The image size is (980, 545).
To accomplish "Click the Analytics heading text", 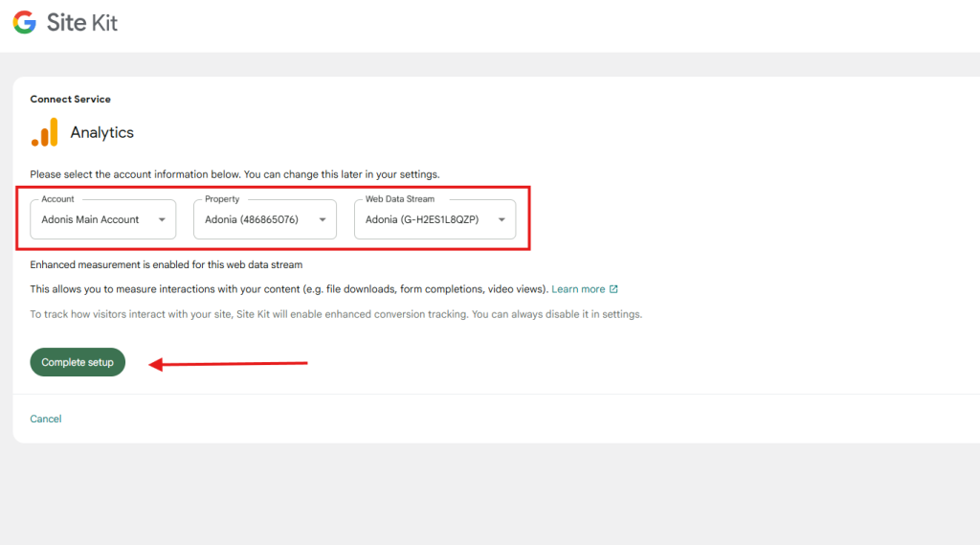I will [x=102, y=132].
